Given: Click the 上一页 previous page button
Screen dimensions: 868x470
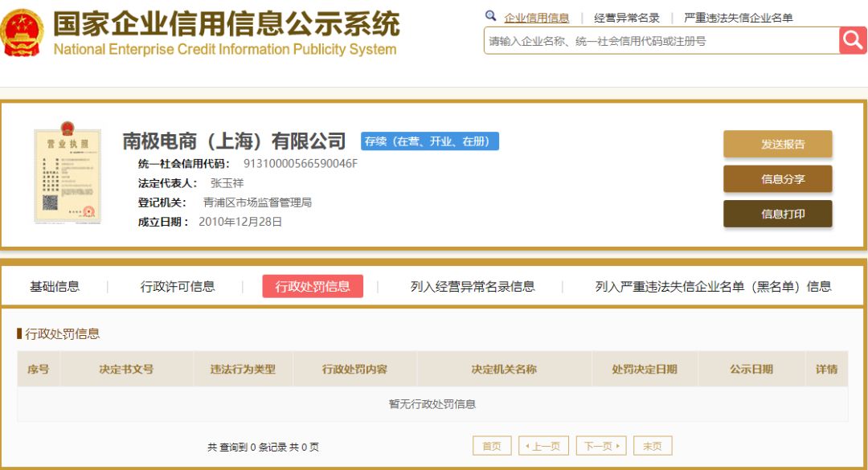Looking at the screenshot, I should [543, 446].
